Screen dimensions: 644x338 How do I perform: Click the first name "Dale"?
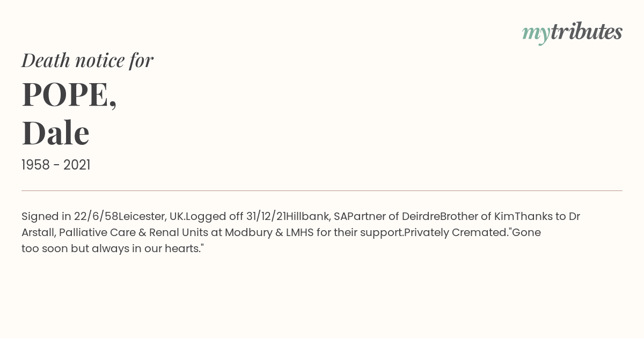(55, 133)
